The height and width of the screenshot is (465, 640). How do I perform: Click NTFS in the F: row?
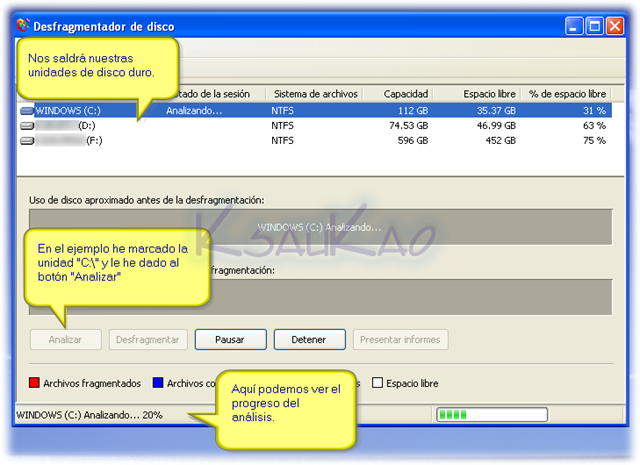tap(282, 141)
